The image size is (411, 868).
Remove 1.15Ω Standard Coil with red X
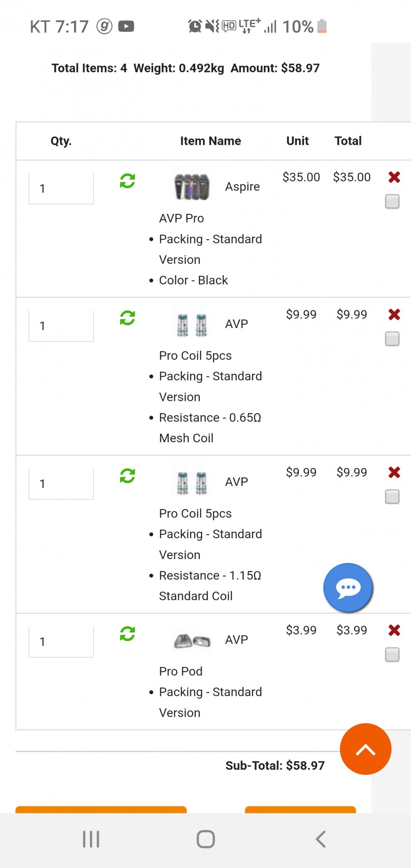pos(394,472)
